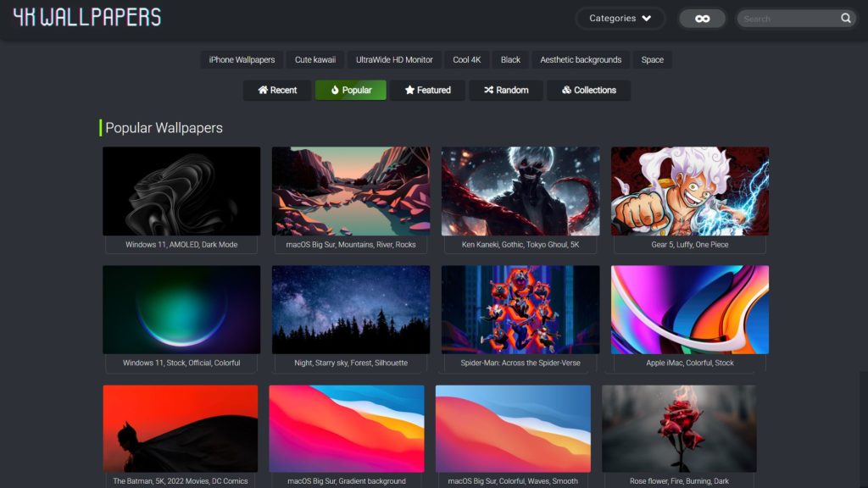Click the 4K Wallpapers site logo
The image size is (868, 488).
(x=87, y=17)
